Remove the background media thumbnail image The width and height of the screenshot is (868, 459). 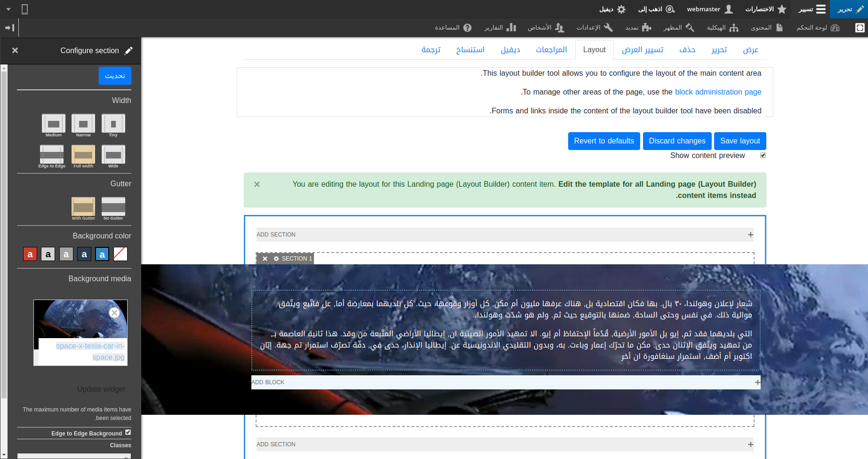[x=114, y=313]
